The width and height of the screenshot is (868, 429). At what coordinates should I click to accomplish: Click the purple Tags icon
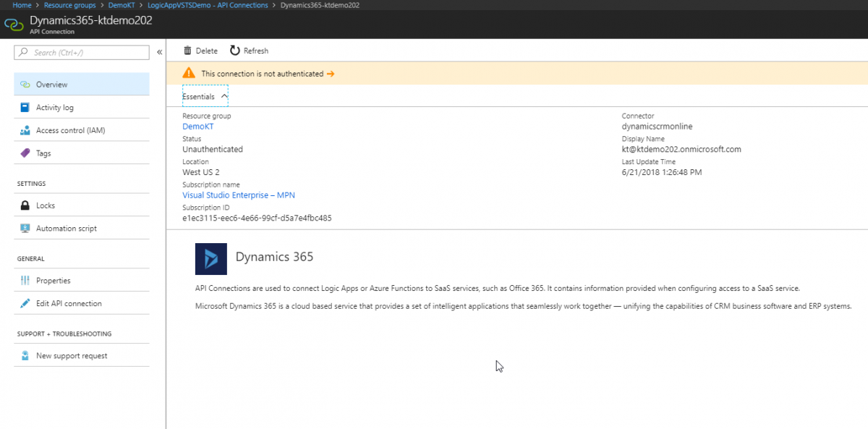pos(25,153)
